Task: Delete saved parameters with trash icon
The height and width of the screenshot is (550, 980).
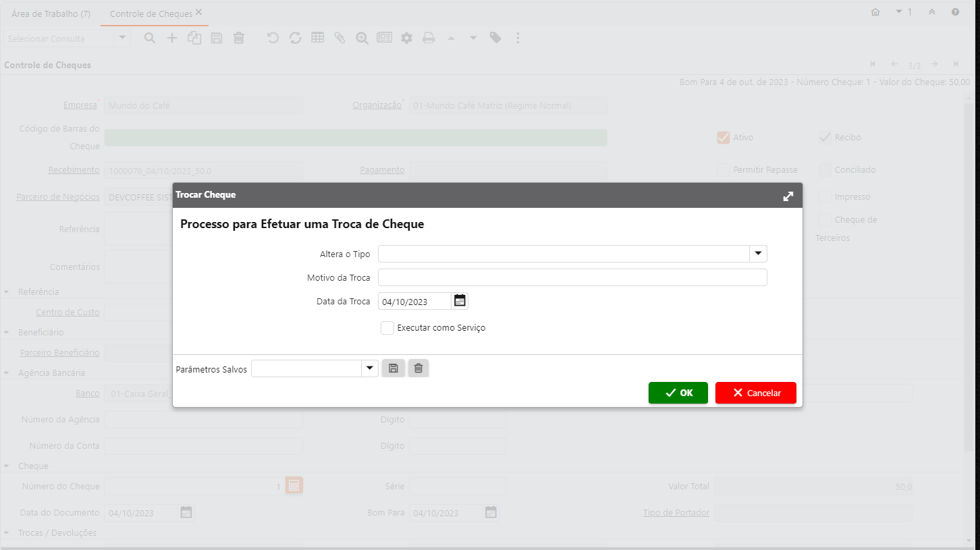Action: pyautogui.click(x=418, y=368)
